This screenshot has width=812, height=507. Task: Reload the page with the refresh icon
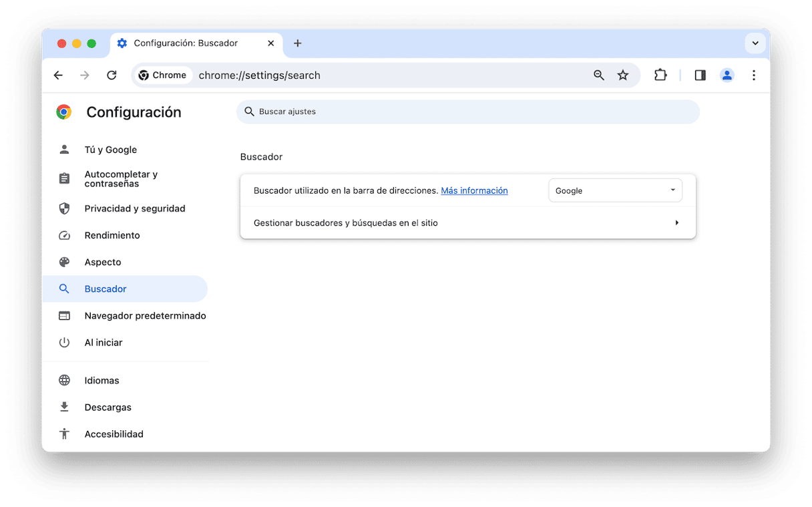coord(112,75)
